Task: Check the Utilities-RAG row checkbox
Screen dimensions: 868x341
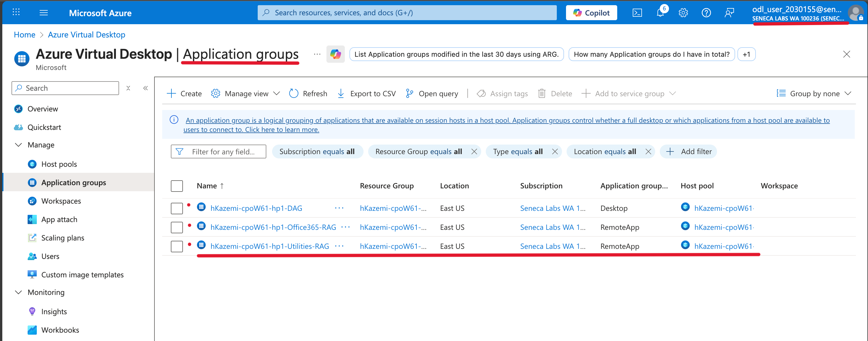Action: (x=177, y=246)
